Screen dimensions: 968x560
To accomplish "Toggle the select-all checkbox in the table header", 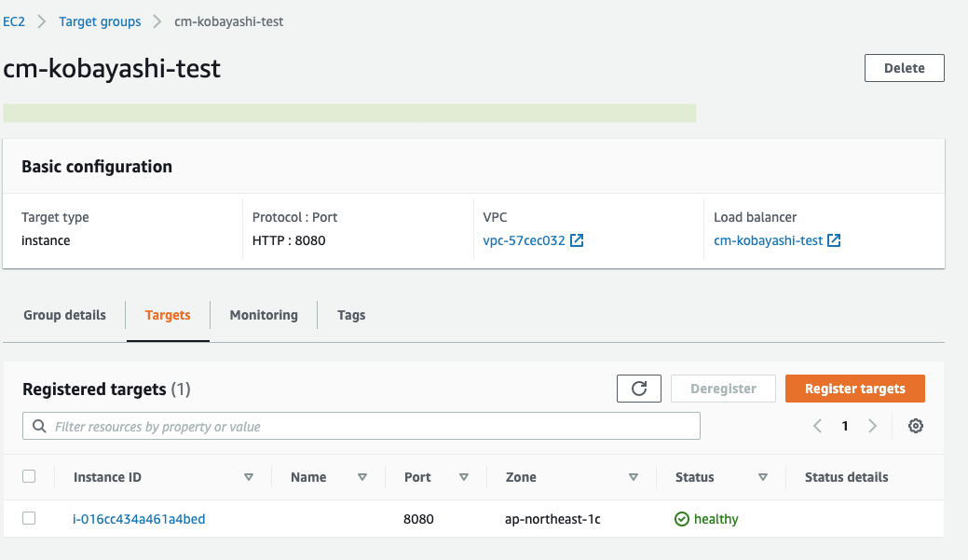I will click(29, 476).
